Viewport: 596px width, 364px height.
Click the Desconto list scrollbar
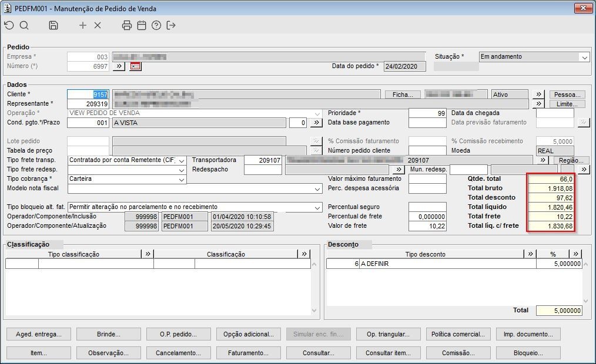tap(585, 283)
